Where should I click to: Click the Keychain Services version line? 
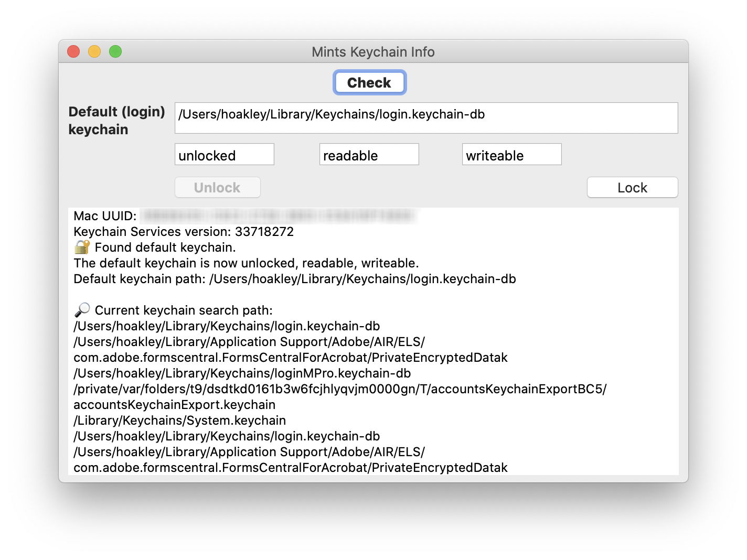pos(184,232)
